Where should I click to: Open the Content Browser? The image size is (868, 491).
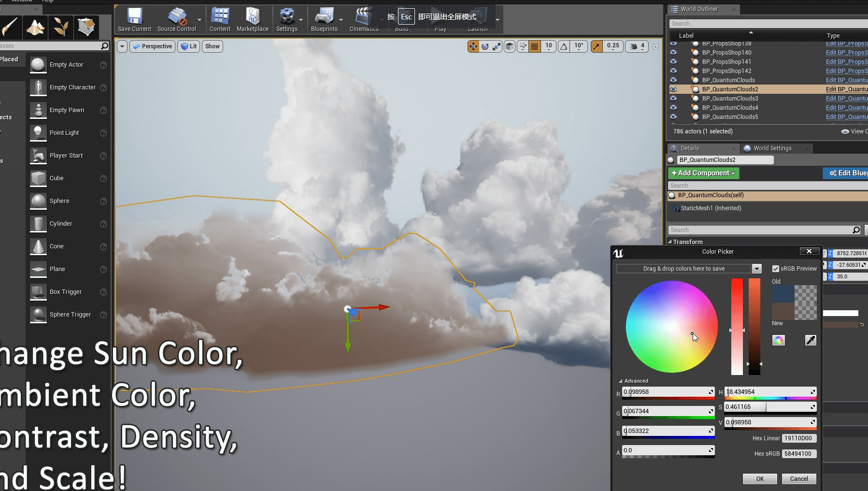click(220, 19)
